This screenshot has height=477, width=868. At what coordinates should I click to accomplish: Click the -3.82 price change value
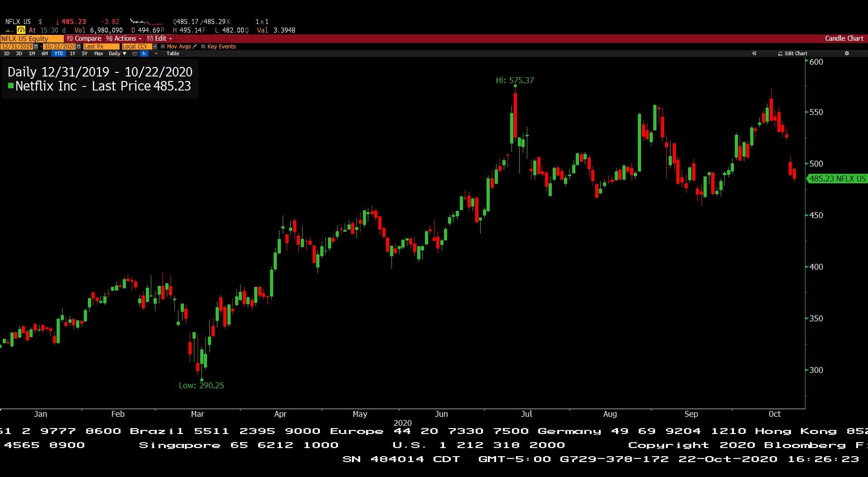pos(110,22)
